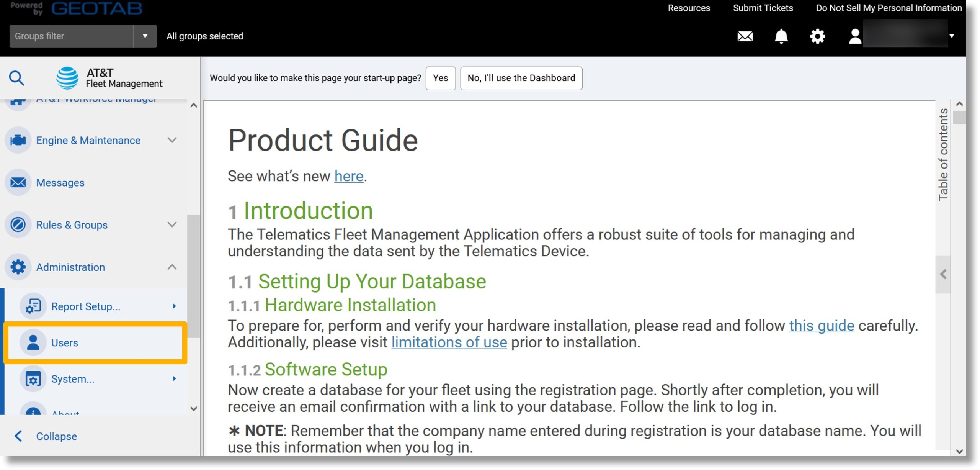Click the AT&T globe logo
Screen dimensions: 980x470
67,78
